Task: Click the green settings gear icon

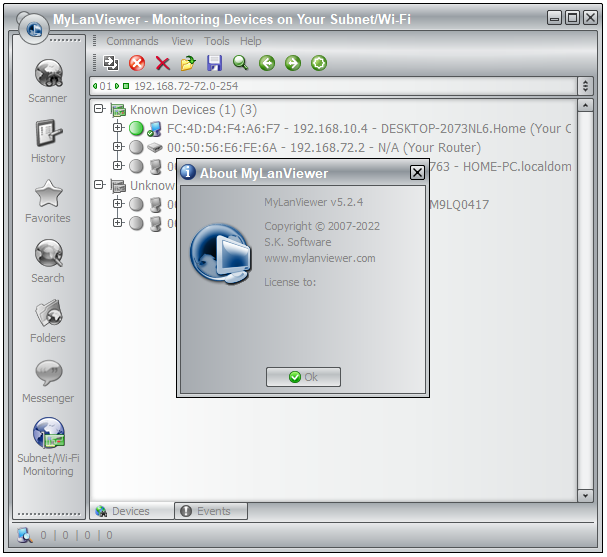Action: tap(319, 63)
